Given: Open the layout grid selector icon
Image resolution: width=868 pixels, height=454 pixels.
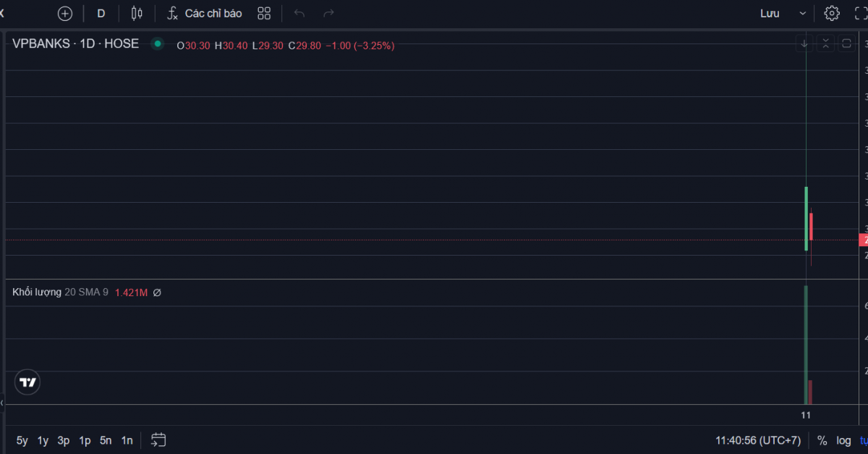Looking at the screenshot, I should click(x=264, y=13).
